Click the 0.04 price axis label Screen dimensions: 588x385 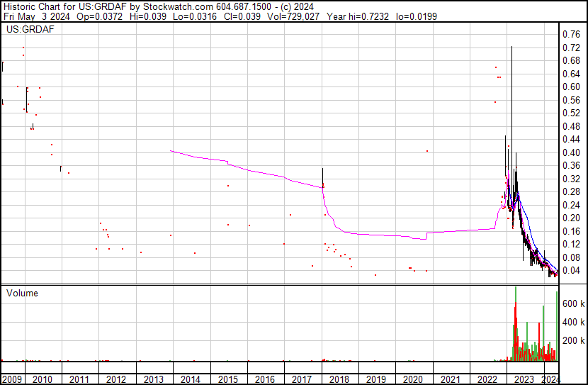tap(570, 270)
